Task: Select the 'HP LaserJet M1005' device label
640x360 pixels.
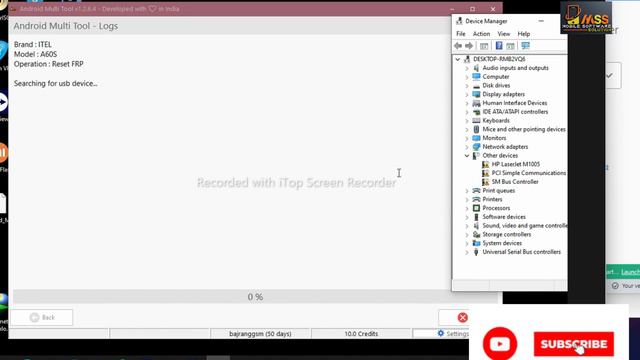Action: [x=516, y=164]
